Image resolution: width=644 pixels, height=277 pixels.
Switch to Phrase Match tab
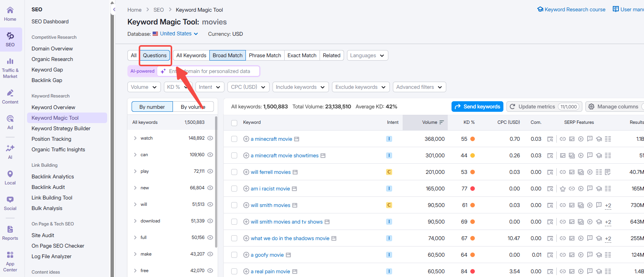[x=265, y=55]
